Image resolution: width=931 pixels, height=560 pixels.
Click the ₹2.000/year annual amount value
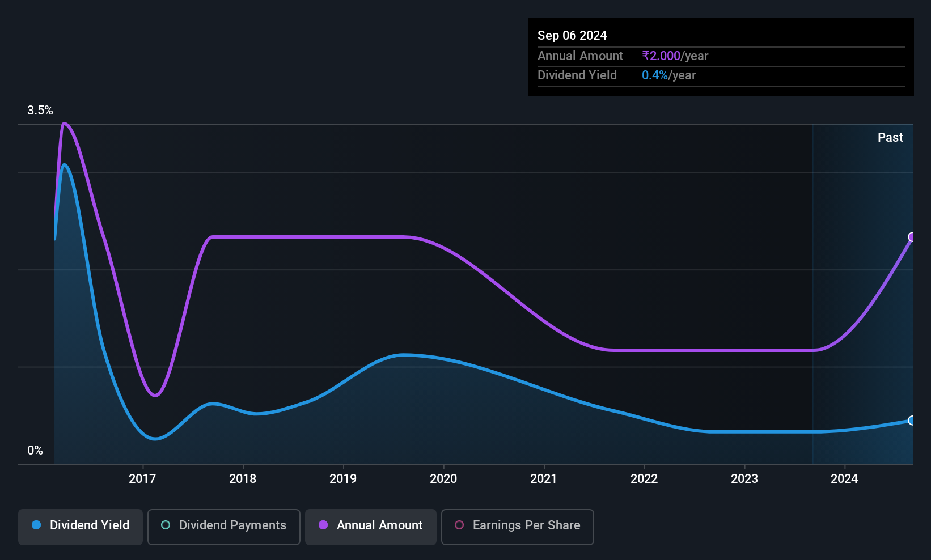(675, 56)
